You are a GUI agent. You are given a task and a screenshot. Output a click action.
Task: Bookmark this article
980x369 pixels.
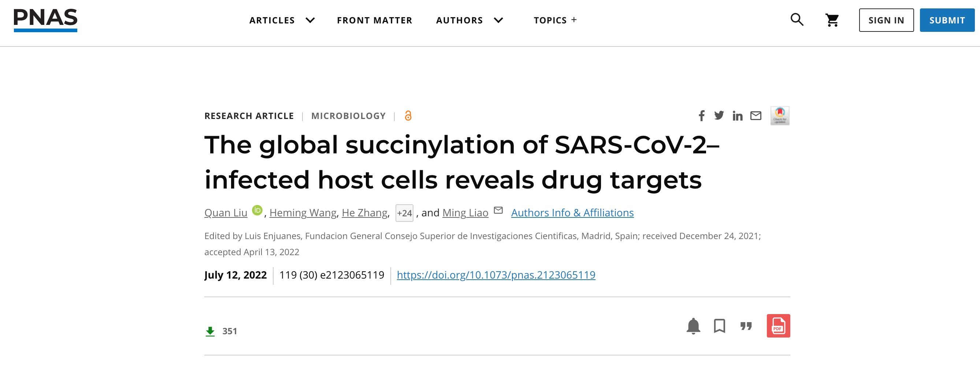[719, 326]
